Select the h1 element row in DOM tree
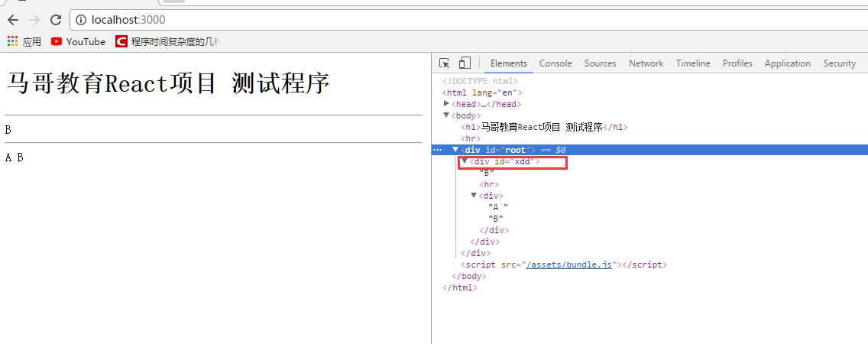This screenshot has height=344, width=868. tap(544, 127)
